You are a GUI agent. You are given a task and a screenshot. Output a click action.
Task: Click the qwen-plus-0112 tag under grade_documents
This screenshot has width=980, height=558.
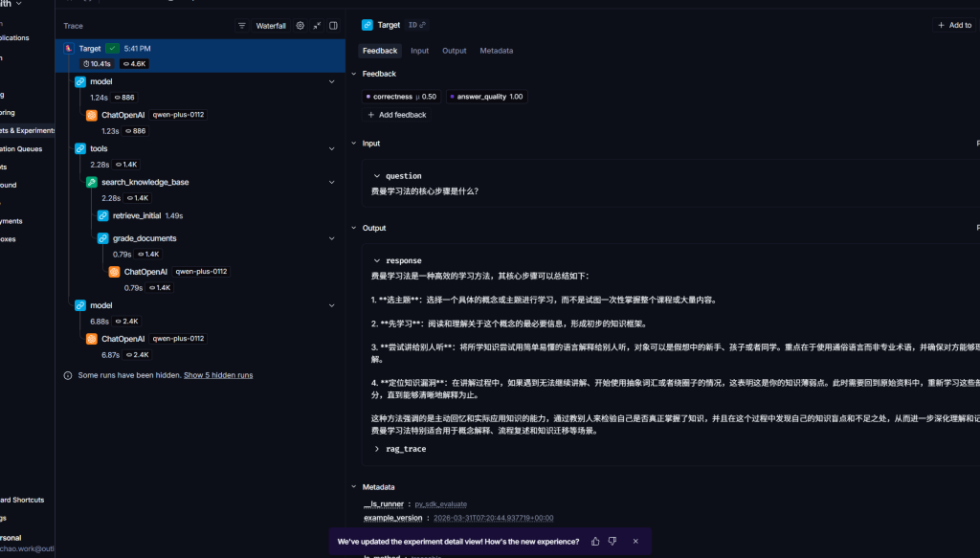click(201, 272)
